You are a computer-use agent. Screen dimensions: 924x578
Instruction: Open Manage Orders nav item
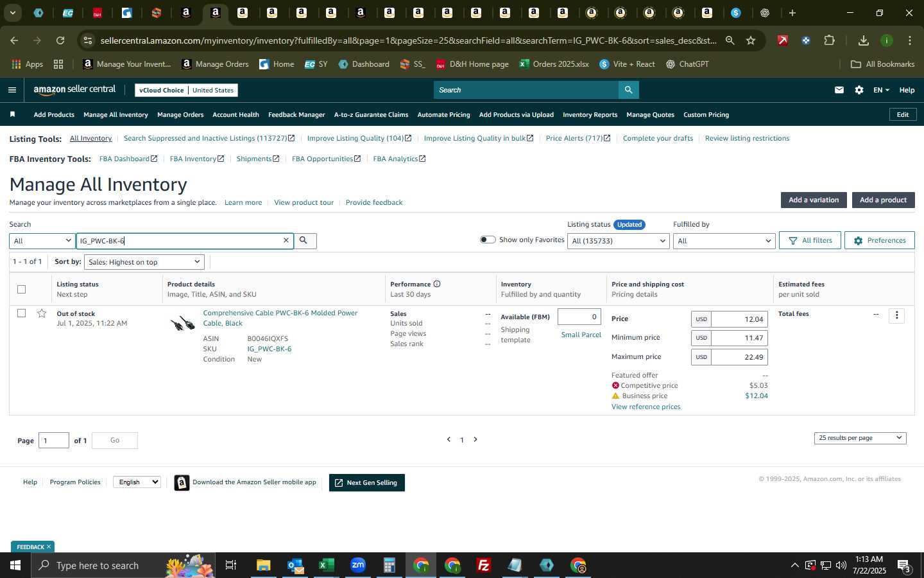pos(180,114)
